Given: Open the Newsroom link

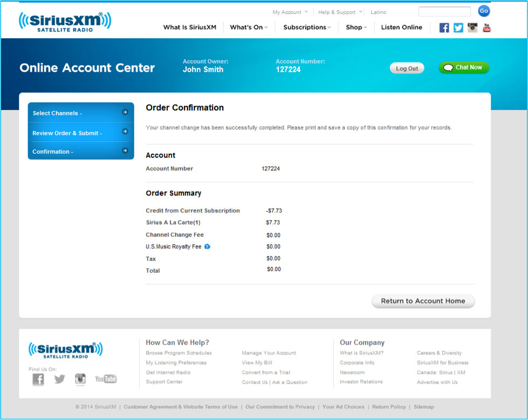Looking at the screenshot, I should pyautogui.click(x=352, y=373).
